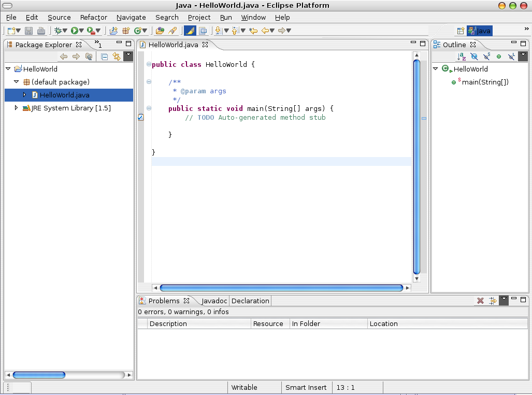Click the Debug bug icon
Screen dimensions: 532x395
58,31
